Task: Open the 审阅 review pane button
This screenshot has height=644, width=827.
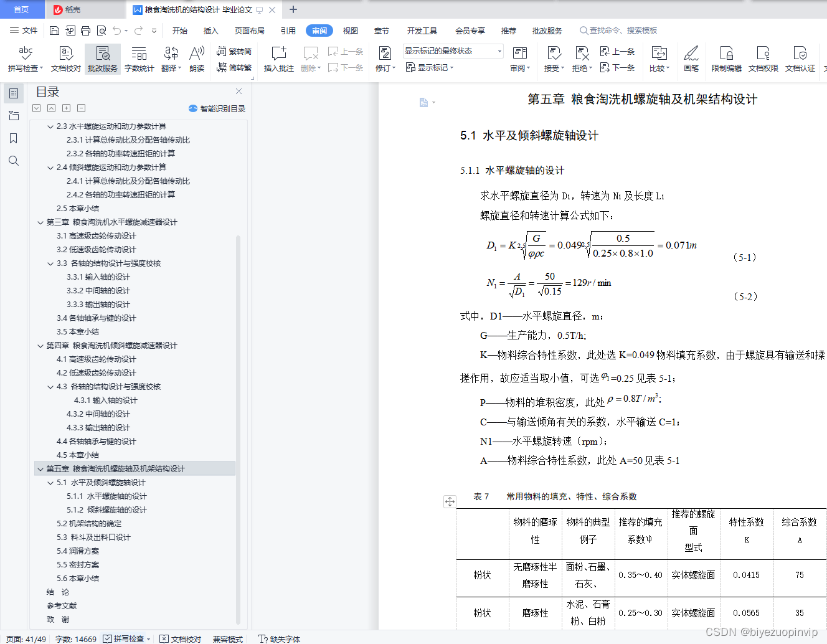Action: [520, 59]
